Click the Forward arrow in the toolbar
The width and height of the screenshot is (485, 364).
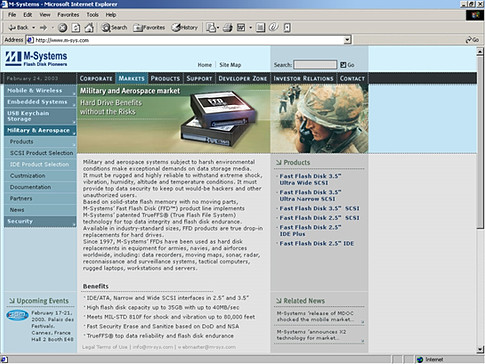43,27
